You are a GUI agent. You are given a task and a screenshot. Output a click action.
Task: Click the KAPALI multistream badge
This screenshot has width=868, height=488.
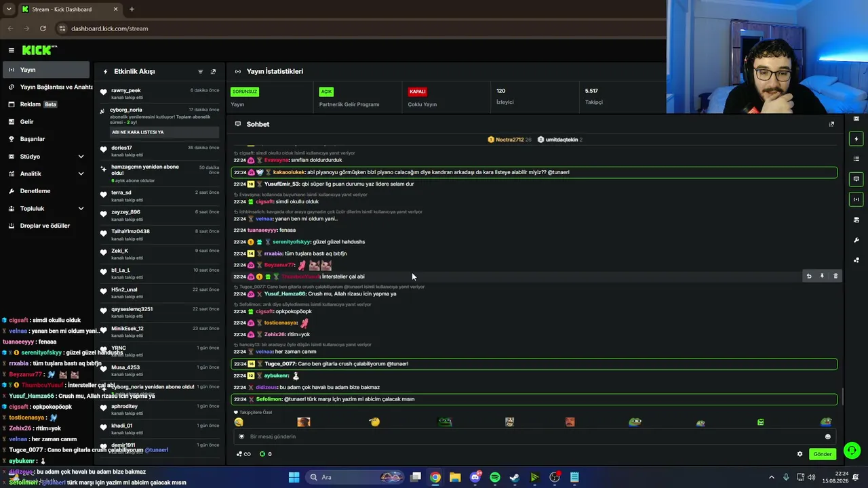pyautogui.click(x=417, y=91)
